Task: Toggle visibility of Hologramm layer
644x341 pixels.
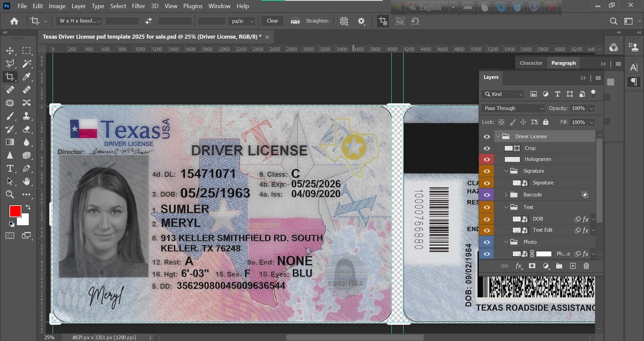Action: [487, 159]
